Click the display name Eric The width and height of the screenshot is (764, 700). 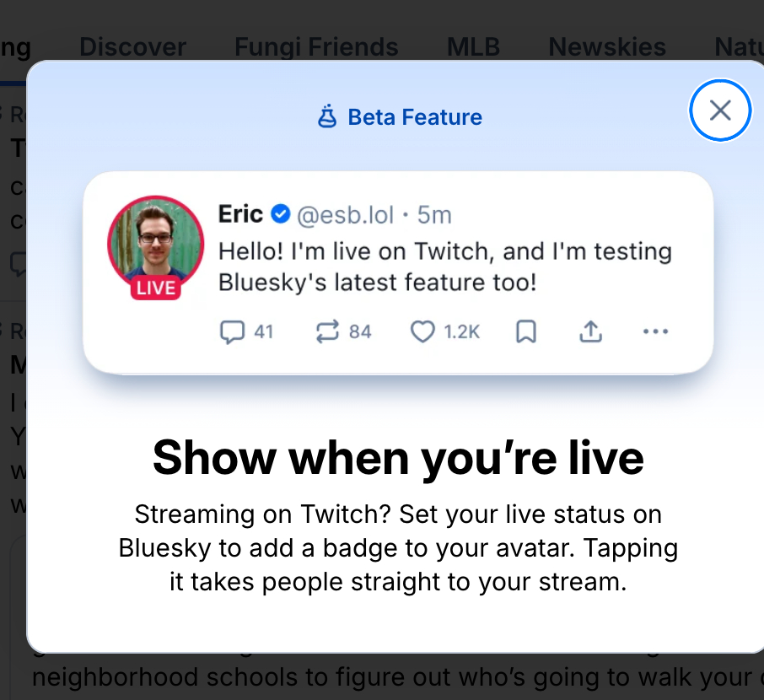[240, 214]
